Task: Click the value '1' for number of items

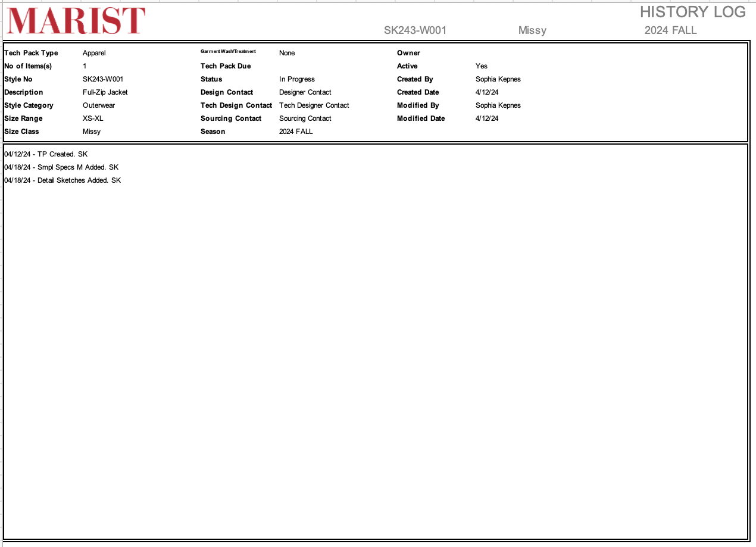Action: 85,66
